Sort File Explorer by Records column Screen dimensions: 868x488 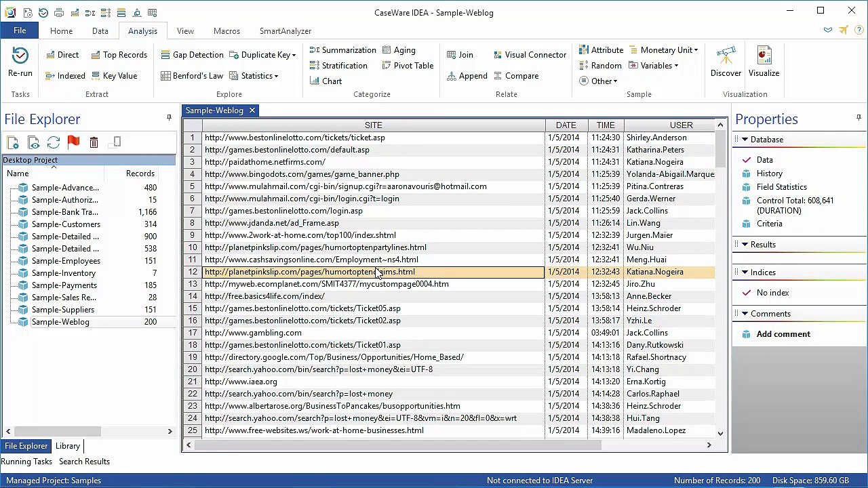140,174
